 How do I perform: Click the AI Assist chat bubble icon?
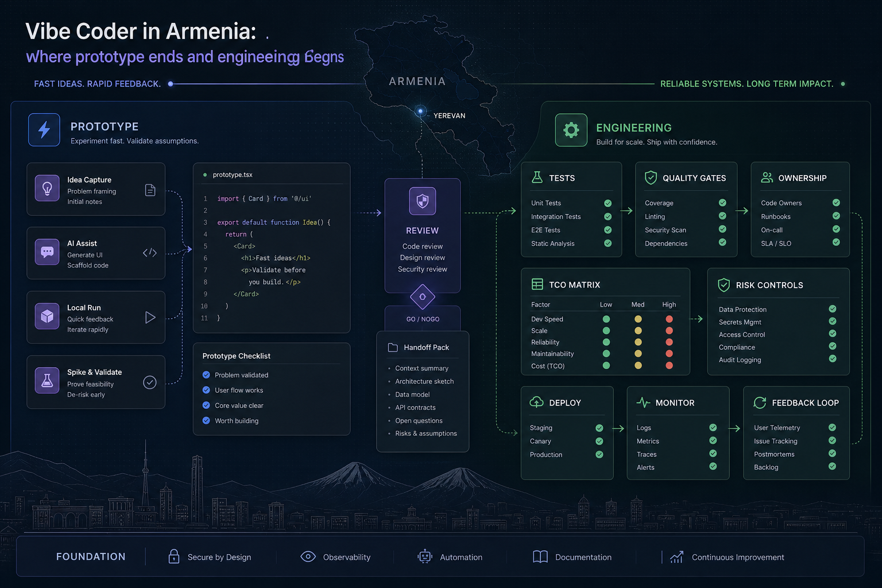[47, 252]
